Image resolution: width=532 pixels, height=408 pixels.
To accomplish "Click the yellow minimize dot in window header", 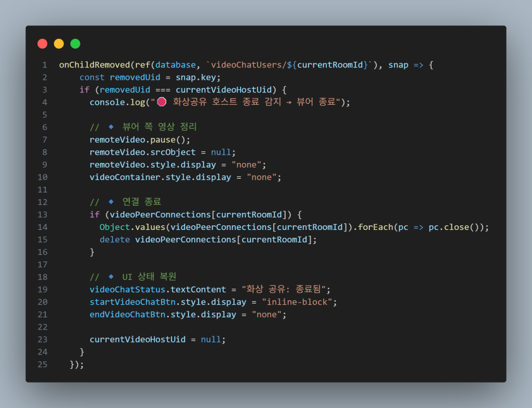I will tap(59, 44).
